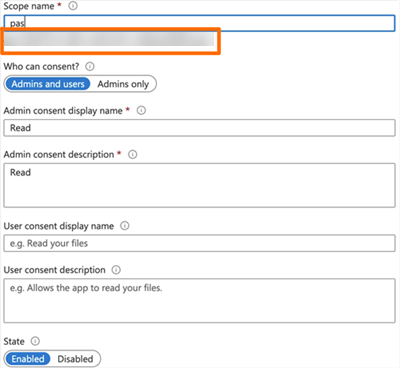Viewport: 400px width, 368px height.
Task: Set State to Enabled
Action: (28, 359)
